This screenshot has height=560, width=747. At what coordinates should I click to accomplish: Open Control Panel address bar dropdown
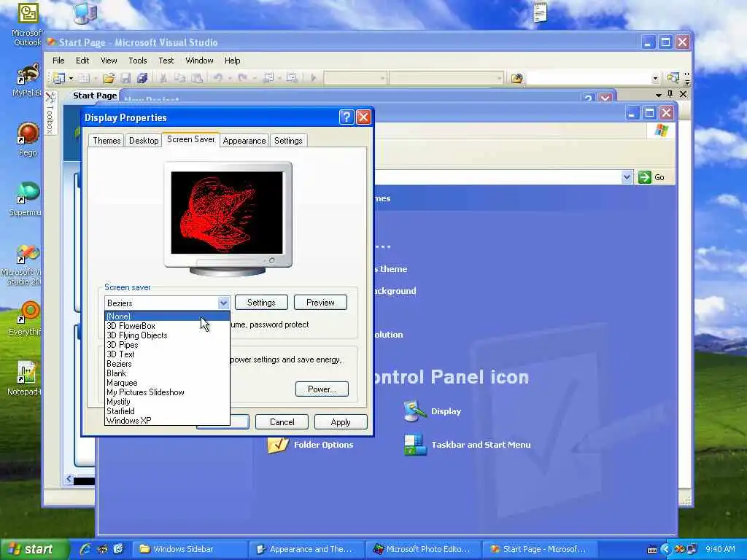click(x=627, y=177)
